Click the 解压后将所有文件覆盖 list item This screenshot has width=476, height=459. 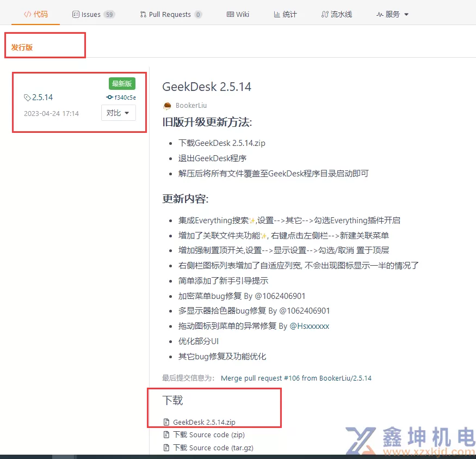tap(274, 174)
